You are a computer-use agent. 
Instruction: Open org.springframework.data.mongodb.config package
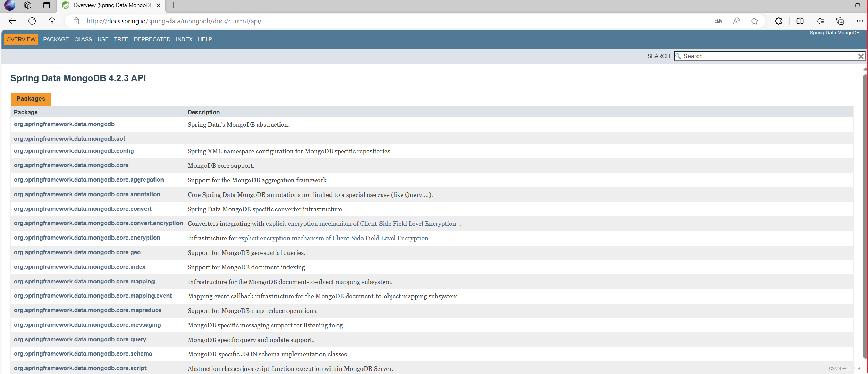point(74,151)
